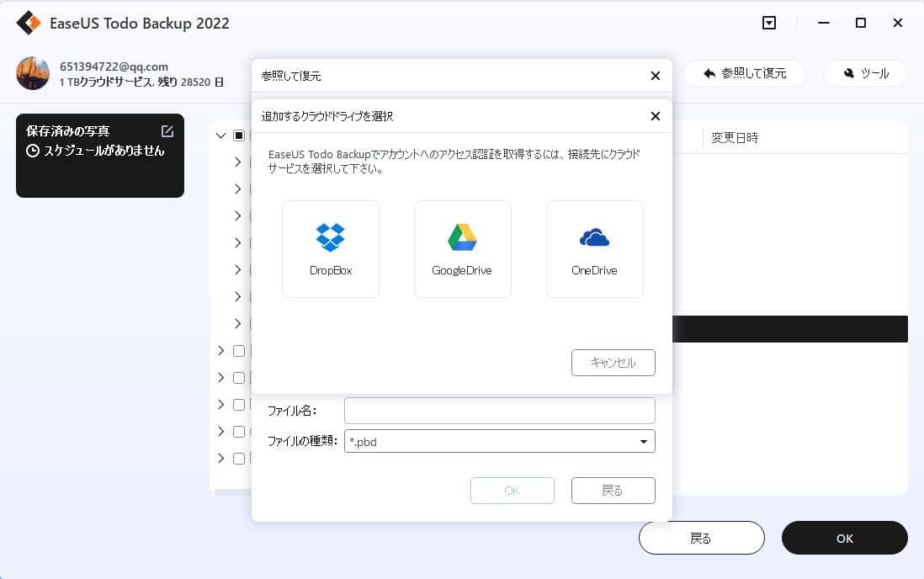Open the minimize-to-tray dropdown in title bar

(768, 23)
